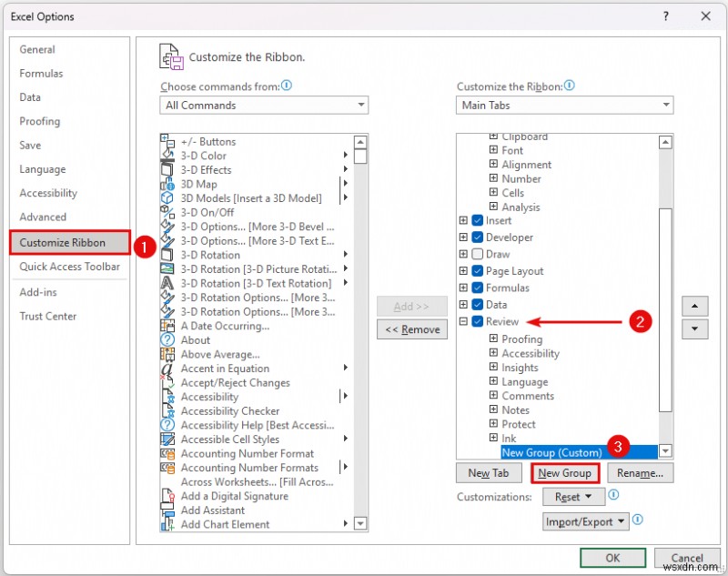Screen dimensions: 728x576
Task: Click the Add a Digital Signature icon
Action: [167, 496]
